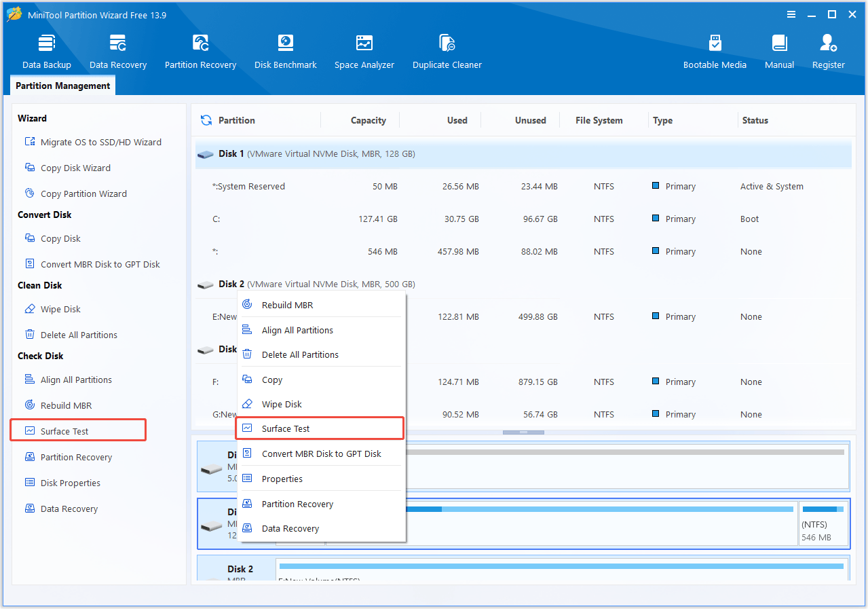Select Wipe Disk from context menu

320,404
